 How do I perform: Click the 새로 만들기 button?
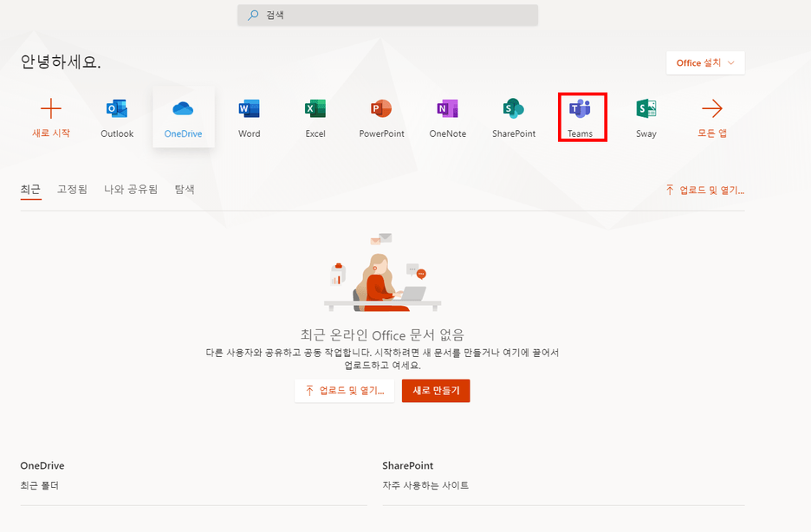436,391
